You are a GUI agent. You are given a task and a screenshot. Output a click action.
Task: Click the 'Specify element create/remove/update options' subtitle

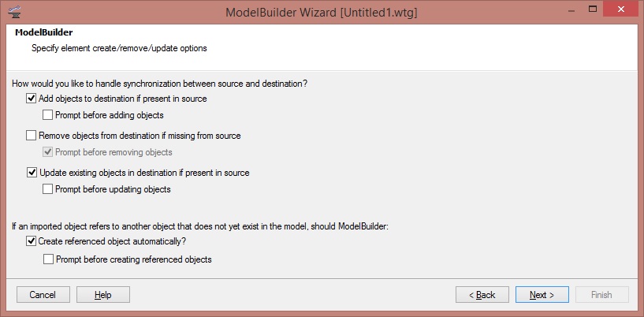tap(119, 49)
